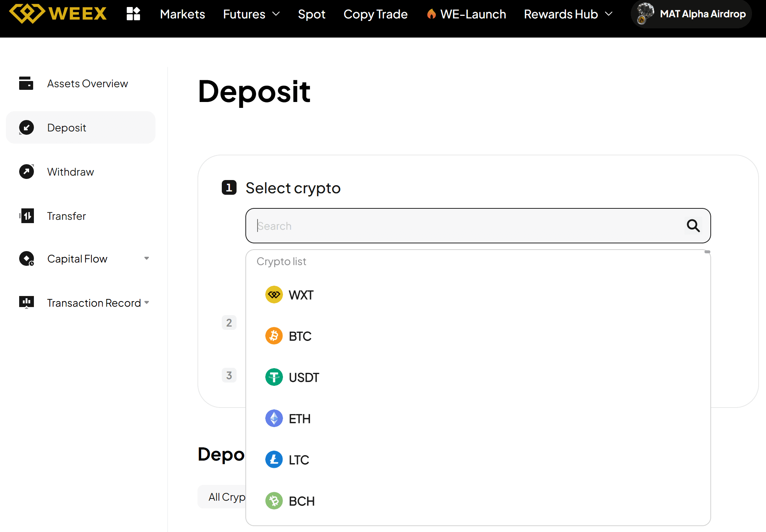Click the Withdraw arrow icon in sidebar
The image size is (766, 532).
pos(26,172)
